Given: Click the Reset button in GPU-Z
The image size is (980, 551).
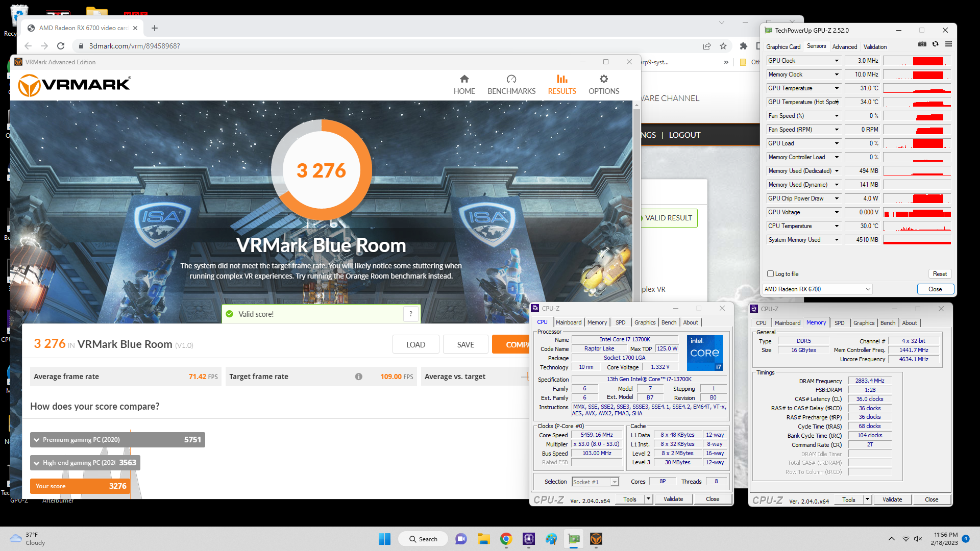Looking at the screenshot, I should [940, 274].
